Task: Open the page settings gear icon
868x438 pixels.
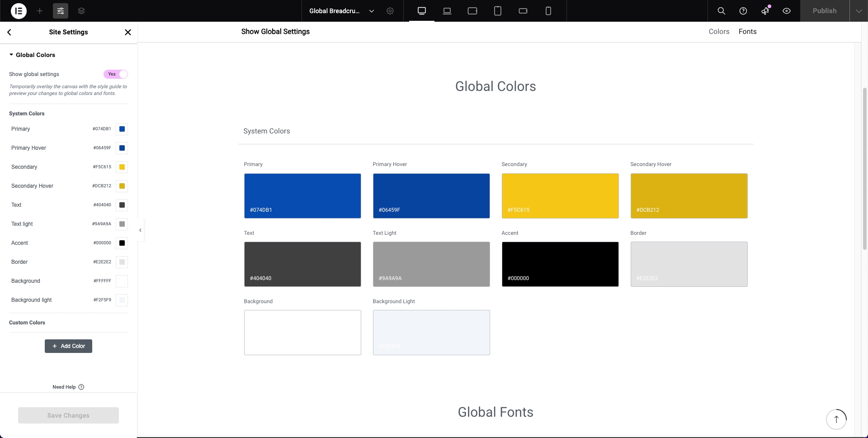Action: pos(390,11)
